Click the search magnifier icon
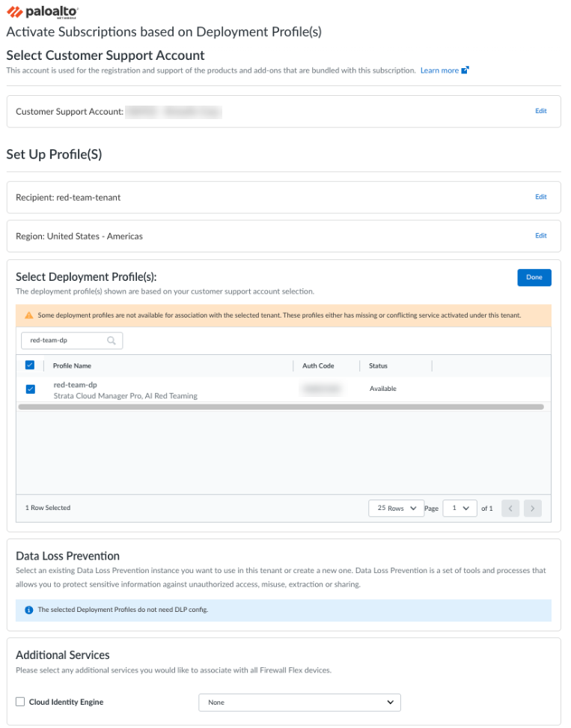 point(112,341)
